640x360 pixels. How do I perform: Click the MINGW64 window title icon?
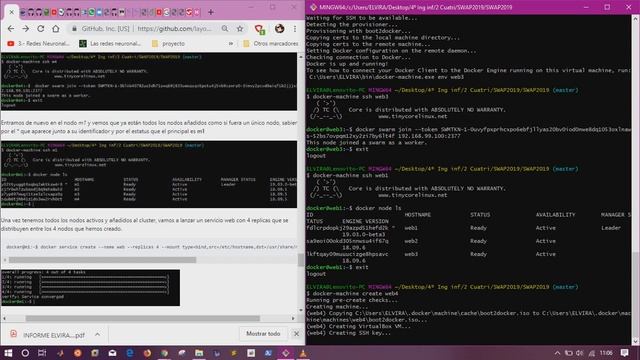tap(313, 7)
